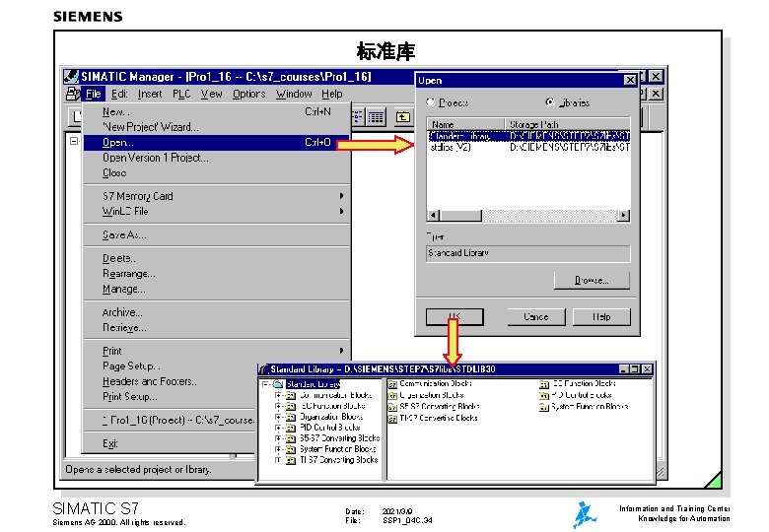769x532 pixels.
Task: Open the View menu
Action: tap(211, 94)
